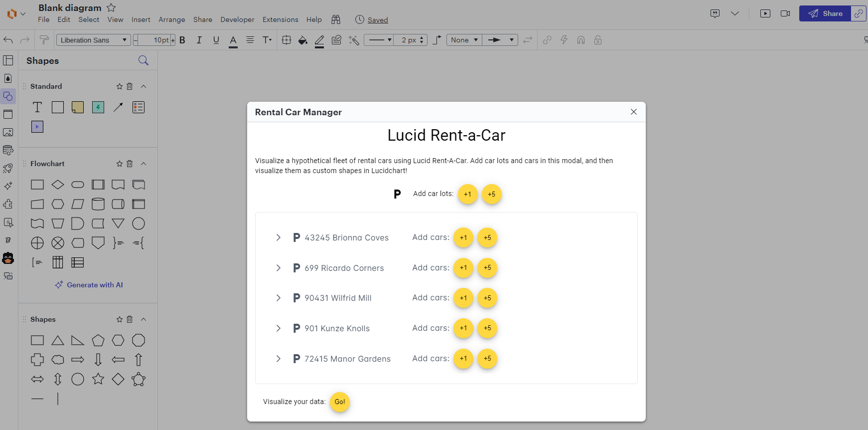868x430 pixels.
Task: Add five car lots with +5
Action: (492, 194)
